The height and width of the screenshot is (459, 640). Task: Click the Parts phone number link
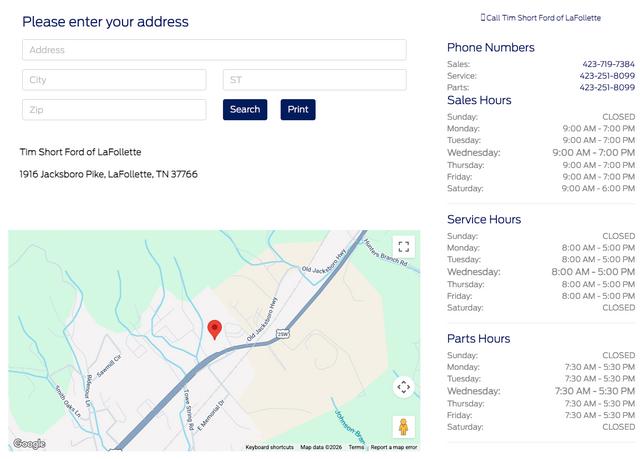tap(607, 88)
